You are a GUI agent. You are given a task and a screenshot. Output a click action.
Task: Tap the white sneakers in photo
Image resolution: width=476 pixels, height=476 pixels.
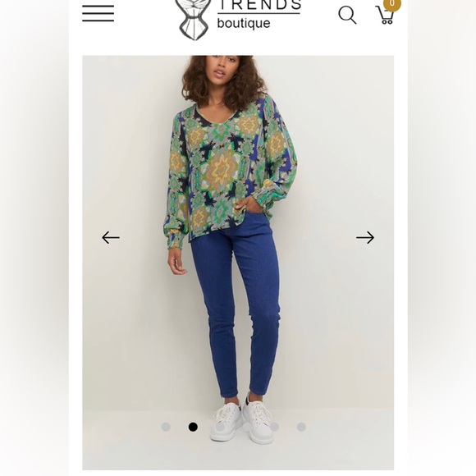tap(243, 421)
